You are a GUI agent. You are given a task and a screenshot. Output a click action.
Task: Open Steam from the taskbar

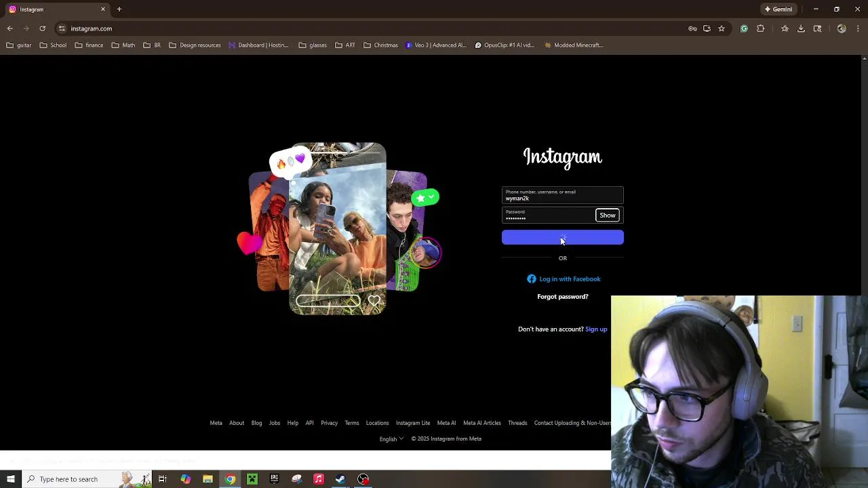click(x=340, y=479)
